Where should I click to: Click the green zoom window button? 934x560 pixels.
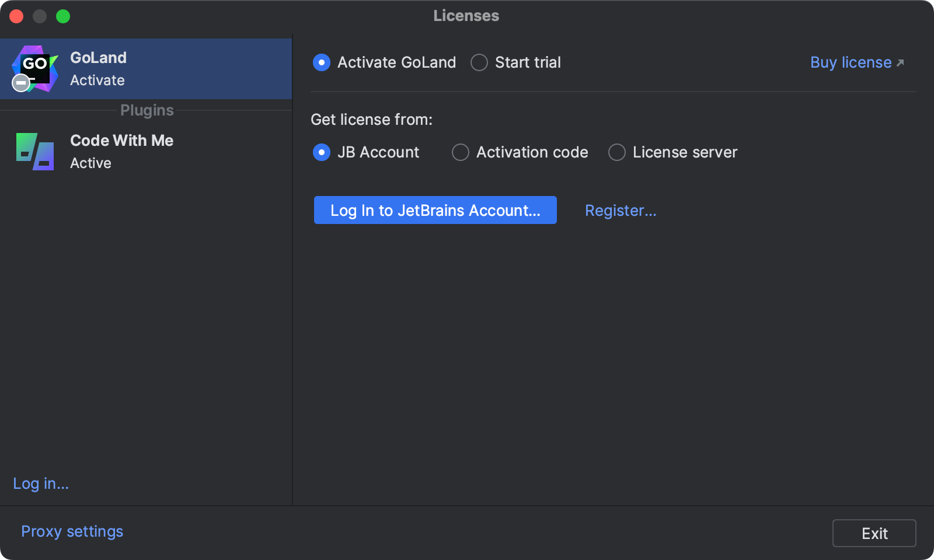[x=63, y=16]
